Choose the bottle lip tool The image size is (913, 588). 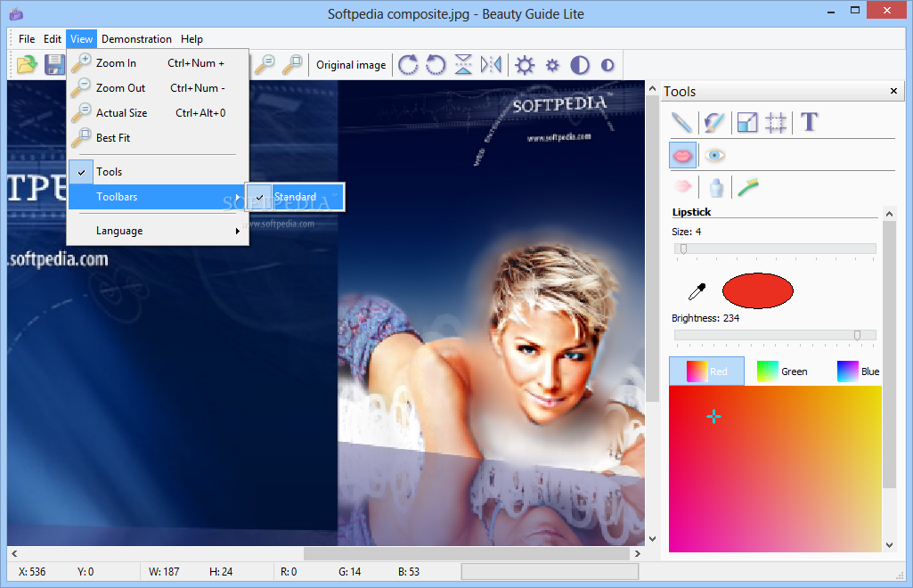[716, 187]
